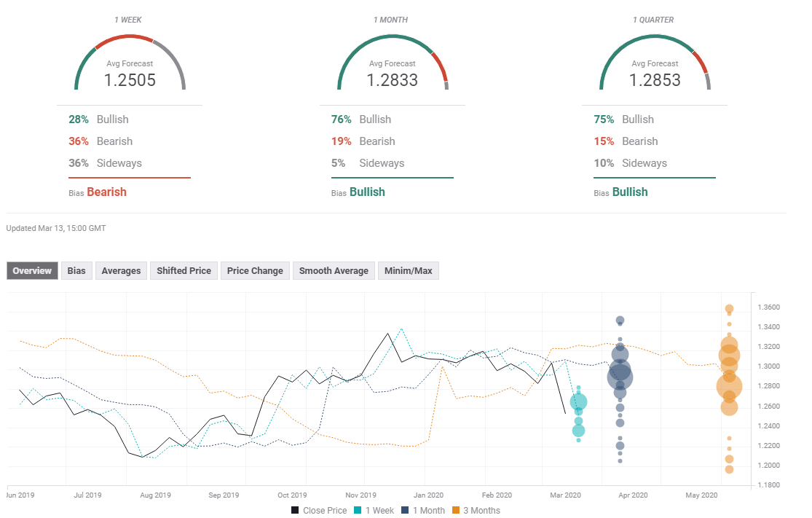Switch to the Smooth Average tab
Viewport: 812px width, 518px height.
pos(334,270)
